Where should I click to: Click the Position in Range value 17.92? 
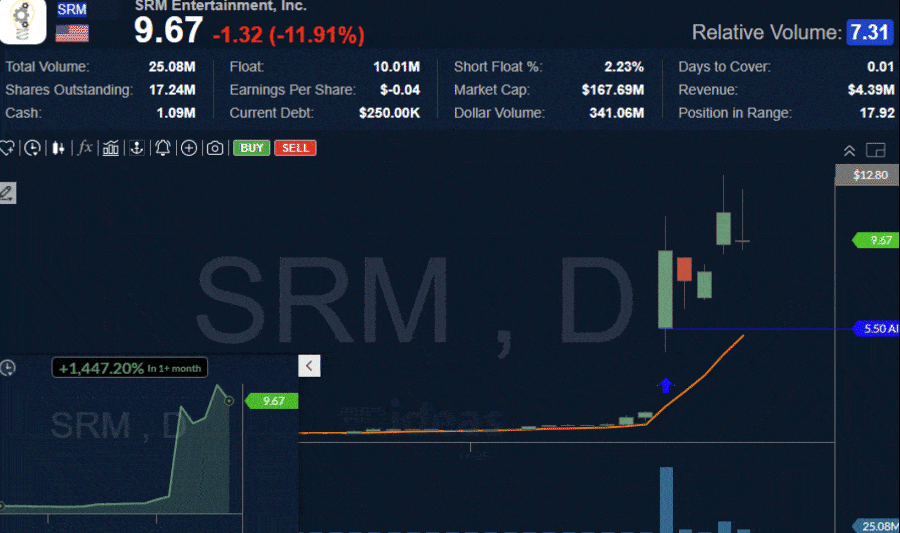pyautogui.click(x=877, y=113)
